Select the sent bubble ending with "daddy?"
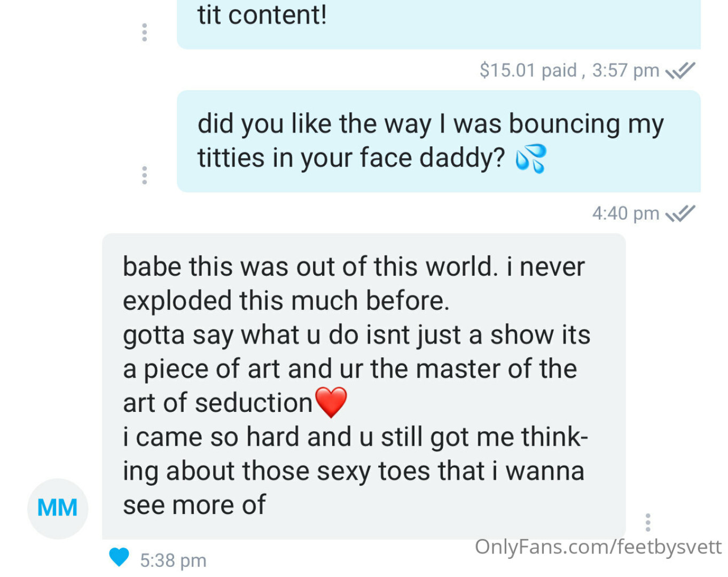 (x=438, y=141)
